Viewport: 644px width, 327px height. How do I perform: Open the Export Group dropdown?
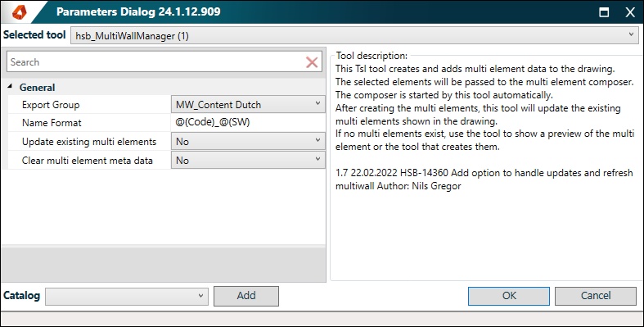[248, 104]
